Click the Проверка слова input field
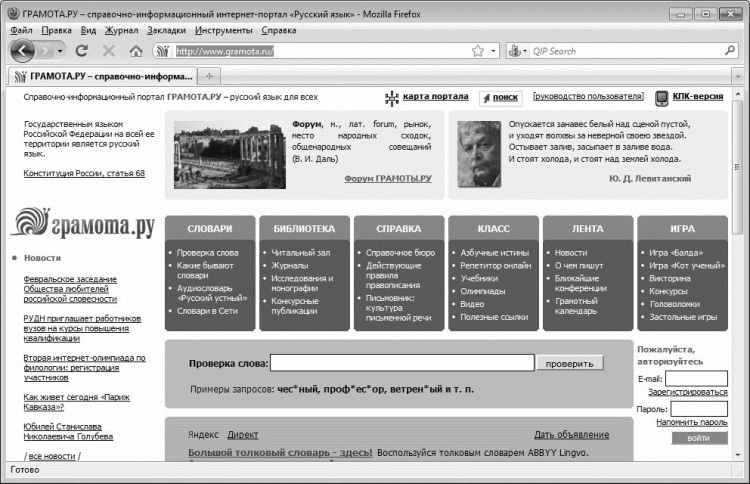 (x=402, y=363)
